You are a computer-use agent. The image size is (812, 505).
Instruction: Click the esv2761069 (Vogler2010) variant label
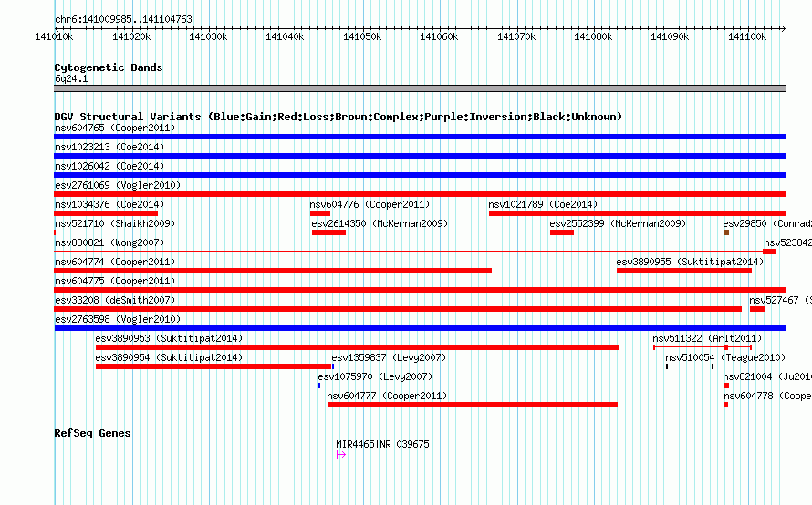(x=118, y=185)
